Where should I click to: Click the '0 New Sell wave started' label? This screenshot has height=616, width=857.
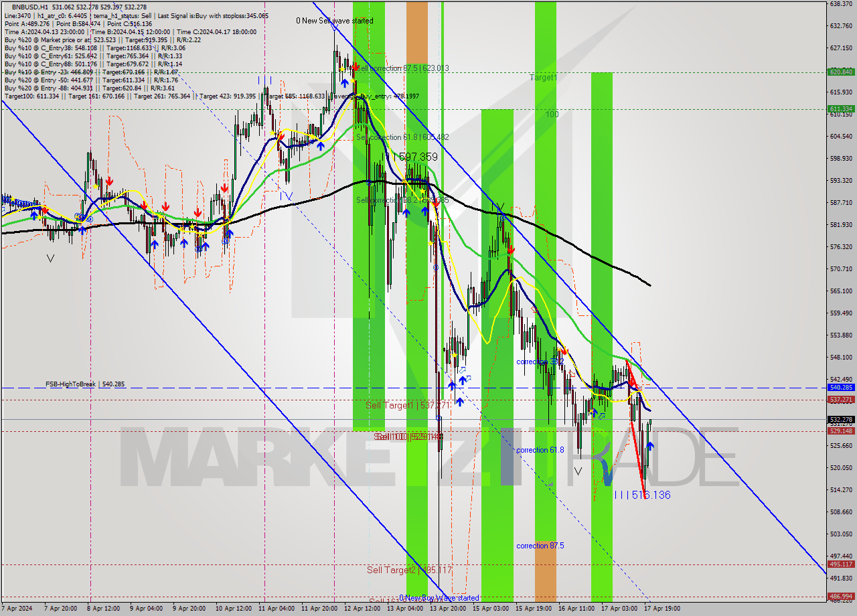(x=335, y=21)
